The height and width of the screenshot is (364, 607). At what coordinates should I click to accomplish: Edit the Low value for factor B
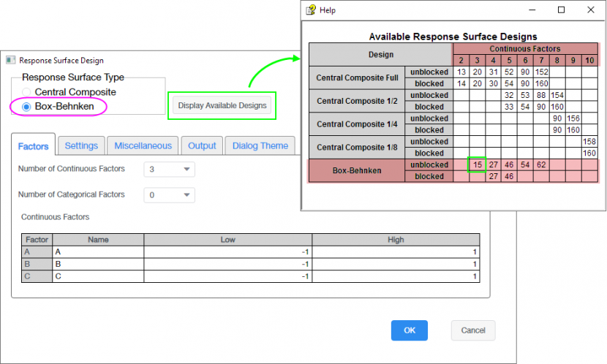227,264
